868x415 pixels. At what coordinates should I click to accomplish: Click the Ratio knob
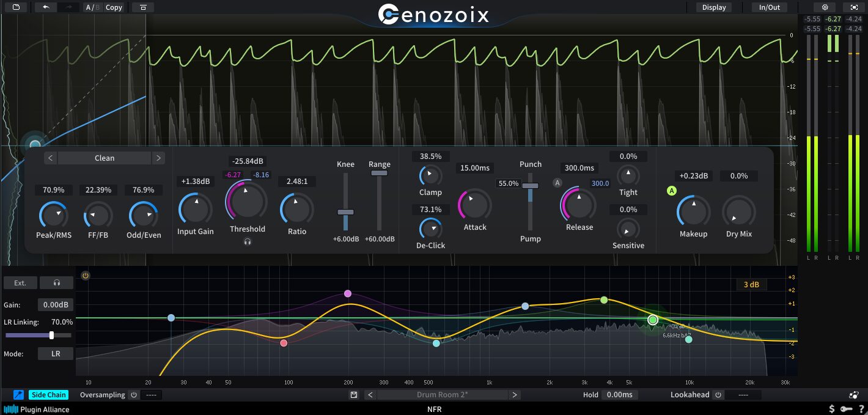point(297,208)
